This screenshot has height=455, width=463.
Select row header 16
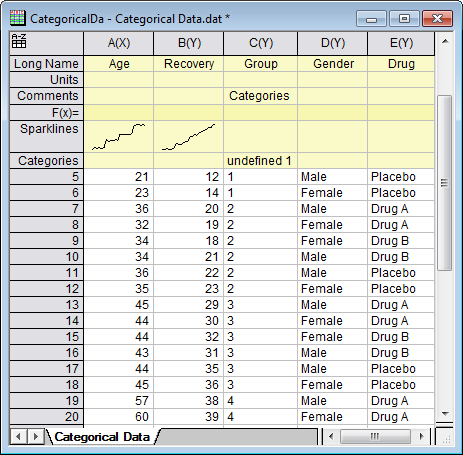pyautogui.click(x=46, y=353)
